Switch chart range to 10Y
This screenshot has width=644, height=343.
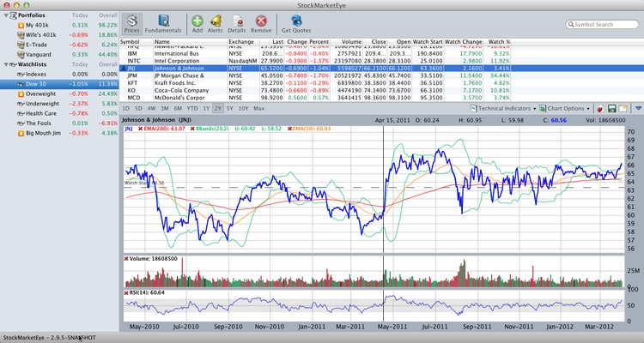244,109
